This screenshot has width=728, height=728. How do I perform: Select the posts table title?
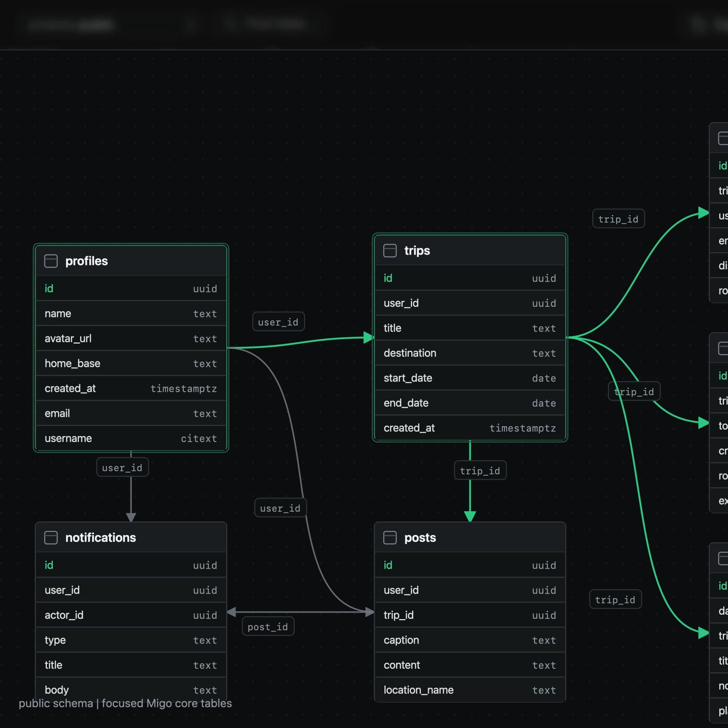pos(420,538)
